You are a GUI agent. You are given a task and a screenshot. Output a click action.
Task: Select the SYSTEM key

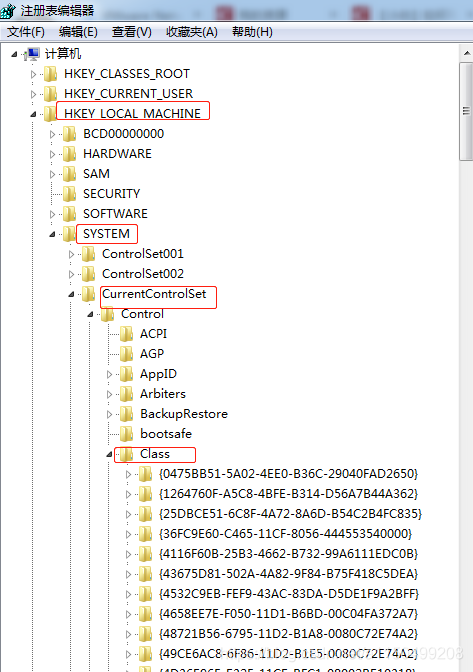pyautogui.click(x=106, y=234)
